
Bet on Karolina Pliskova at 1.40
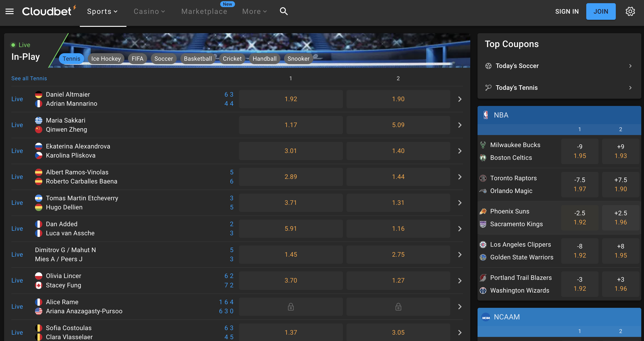398,151
